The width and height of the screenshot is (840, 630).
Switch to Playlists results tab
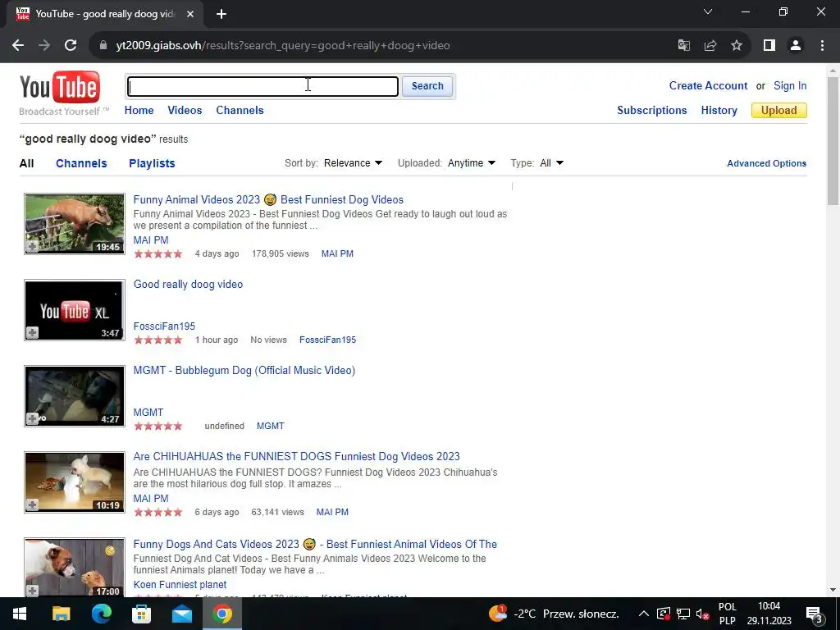152,163
